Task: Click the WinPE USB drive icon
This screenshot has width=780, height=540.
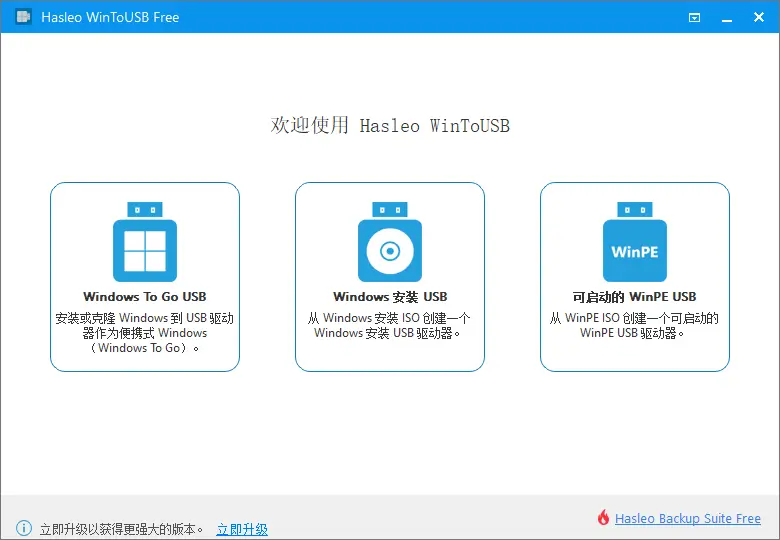Action: point(635,244)
